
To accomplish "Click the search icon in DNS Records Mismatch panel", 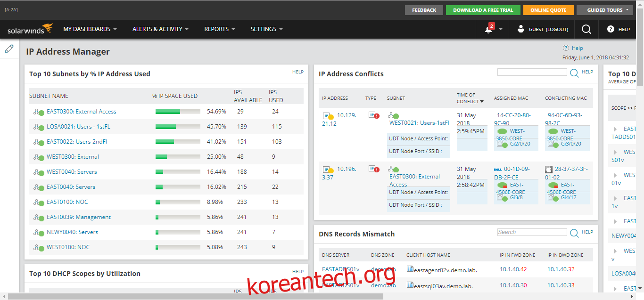I will coord(574,233).
